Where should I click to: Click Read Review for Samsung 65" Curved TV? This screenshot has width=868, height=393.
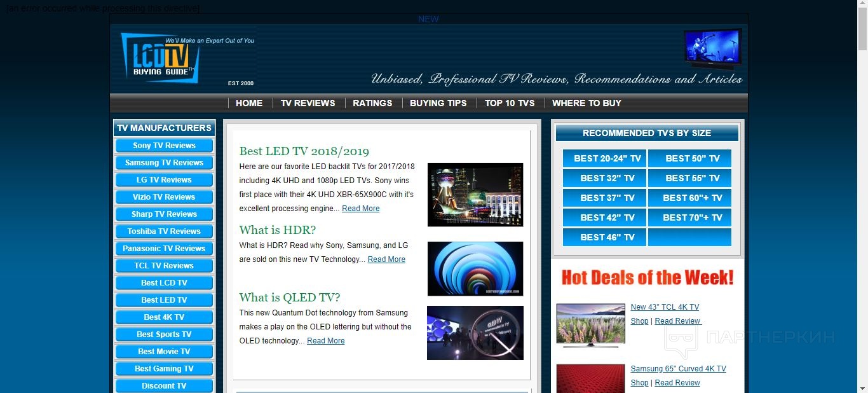pos(677,383)
